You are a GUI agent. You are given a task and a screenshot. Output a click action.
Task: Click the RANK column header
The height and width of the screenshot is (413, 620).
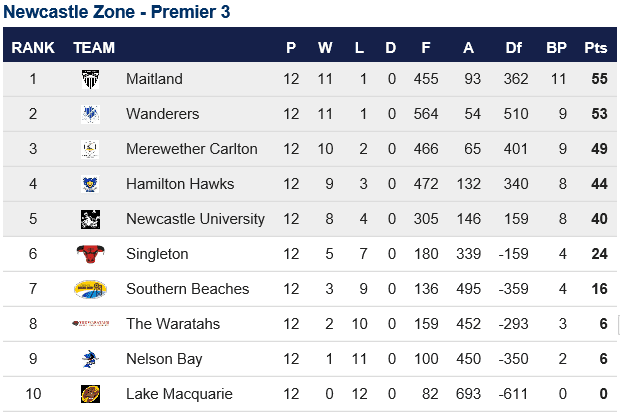coord(33,48)
